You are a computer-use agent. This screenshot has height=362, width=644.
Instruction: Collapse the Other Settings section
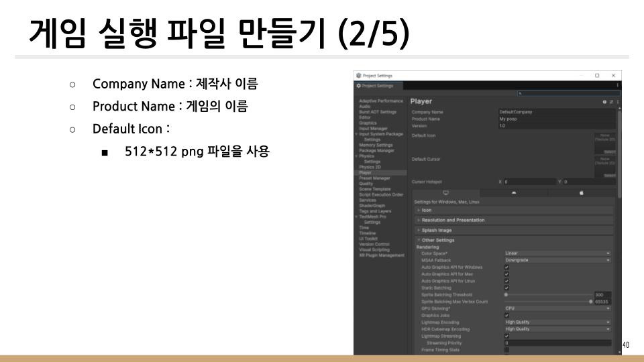[514, 240]
